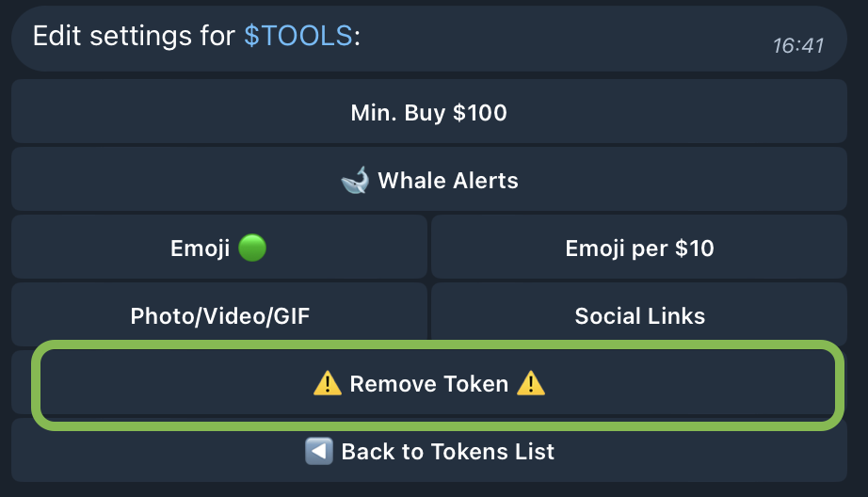Screen dimensions: 868x497
Task: Click the "Edit settings for" message text
Action: pyautogui.click(x=133, y=36)
